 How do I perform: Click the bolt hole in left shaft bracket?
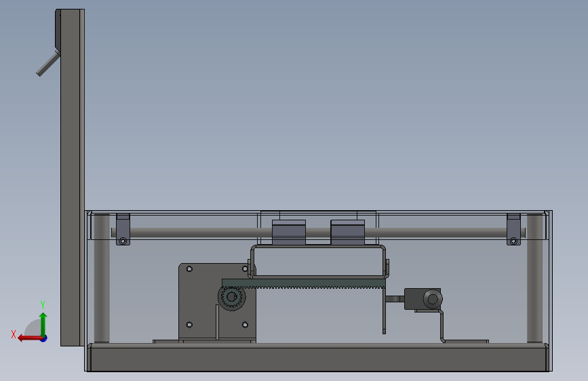tap(123, 241)
